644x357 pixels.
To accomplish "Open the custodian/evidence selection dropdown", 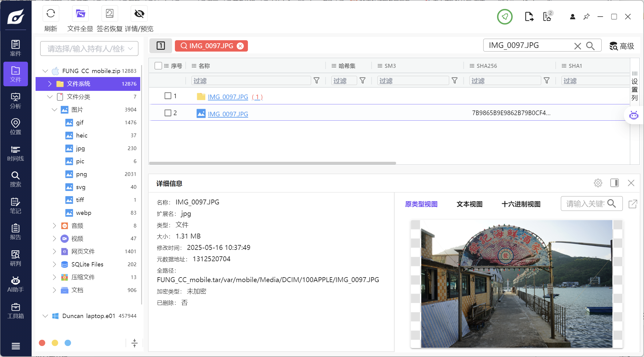I will click(x=89, y=49).
